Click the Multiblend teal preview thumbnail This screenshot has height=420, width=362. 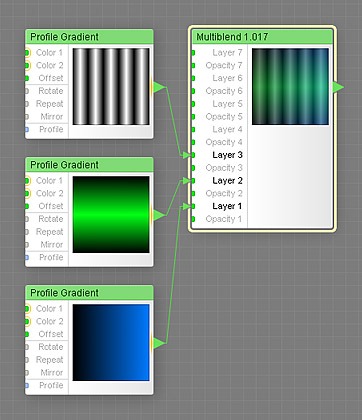click(290, 87)
